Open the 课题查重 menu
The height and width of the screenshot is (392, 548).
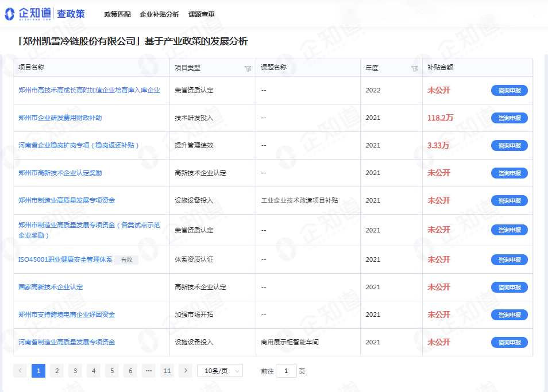[x=201, y=14]
